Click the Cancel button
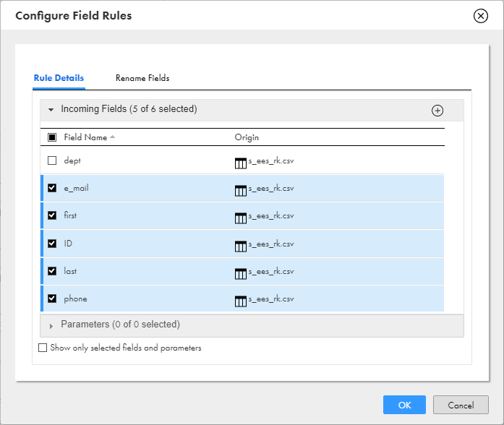The width and height of the screenshot is (504, 425). click(461, 405)
